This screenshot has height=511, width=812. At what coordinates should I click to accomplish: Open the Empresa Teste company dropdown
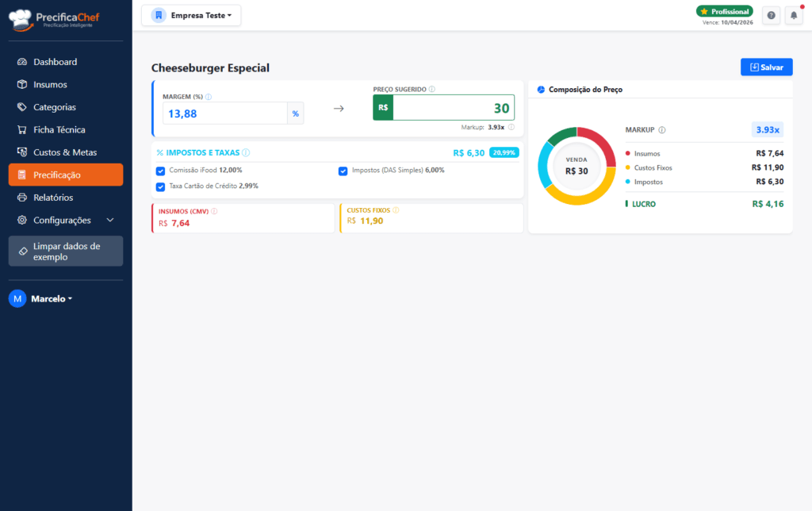click(191, 16)
